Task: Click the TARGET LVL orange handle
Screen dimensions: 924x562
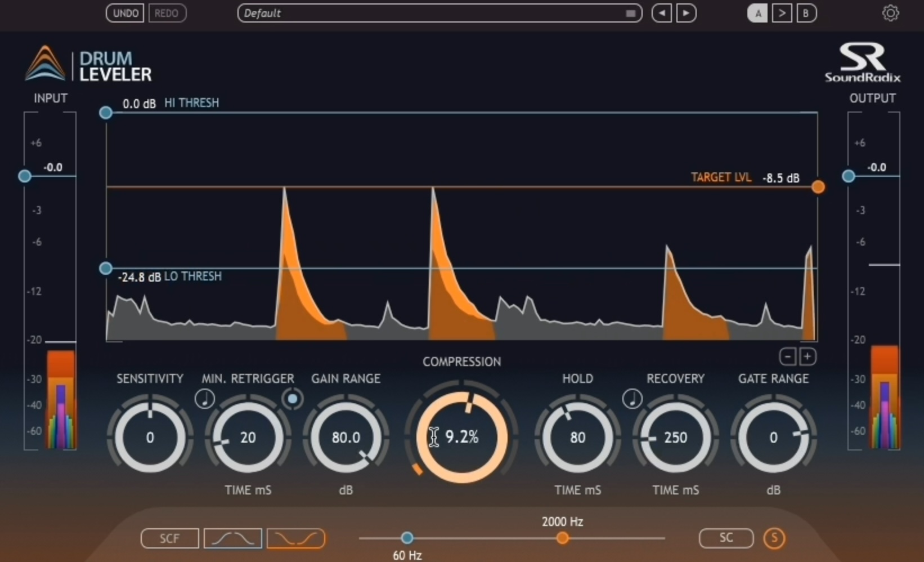Action: click(x=818, y=187)
